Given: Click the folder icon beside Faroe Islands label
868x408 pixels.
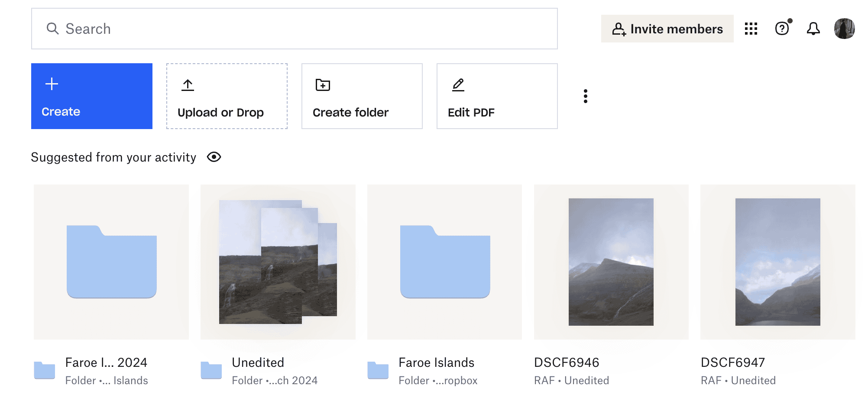Looking at the screenshot, I should [378, 370].
